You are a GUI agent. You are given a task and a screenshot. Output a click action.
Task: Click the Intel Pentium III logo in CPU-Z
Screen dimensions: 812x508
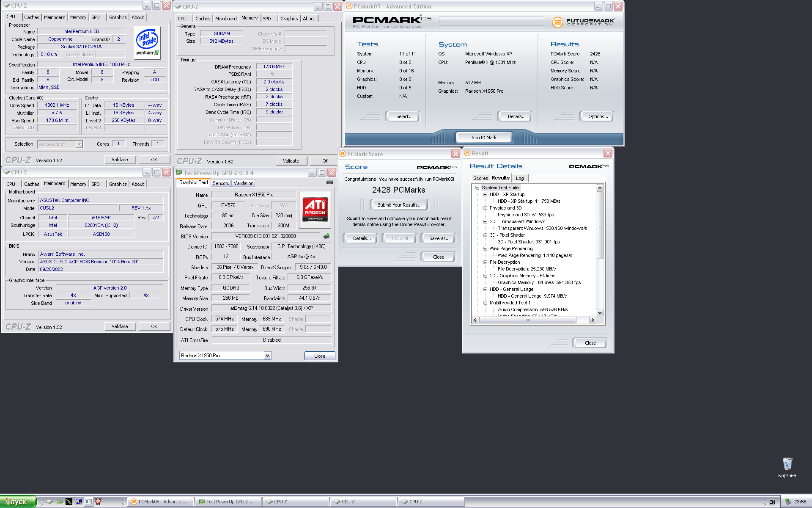(x=147, y=42)
